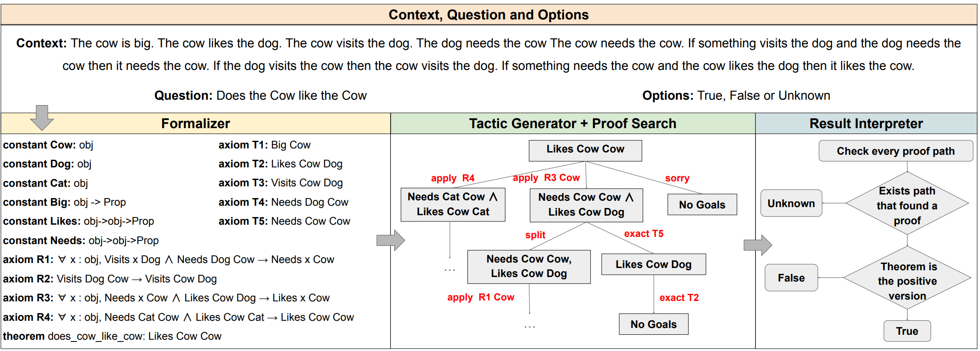This screenshot has height=351, width=980.
Task: Expand the ellipsis below the Needs Cat Cow node
Action: [x=450, y=270]
